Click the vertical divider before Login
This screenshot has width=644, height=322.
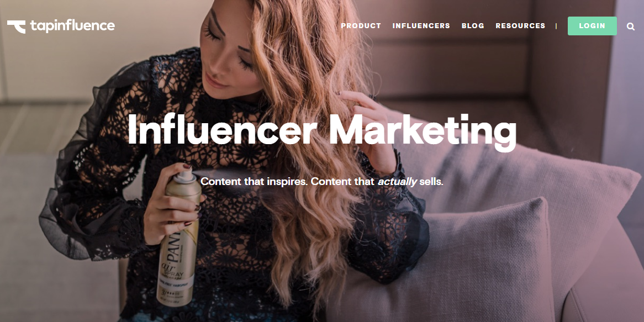[x=556, y=26]
